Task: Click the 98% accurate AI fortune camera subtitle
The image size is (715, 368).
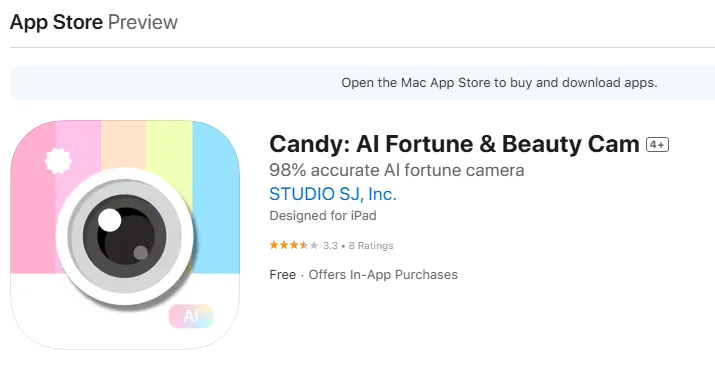Action: (x=397, y=170)
